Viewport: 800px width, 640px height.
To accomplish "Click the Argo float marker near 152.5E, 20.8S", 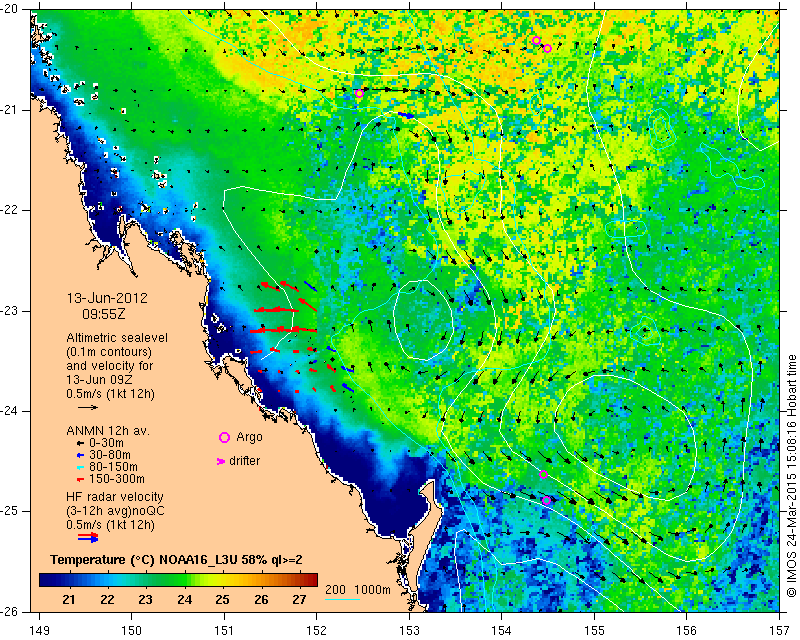I will click(x=359, y=93).
